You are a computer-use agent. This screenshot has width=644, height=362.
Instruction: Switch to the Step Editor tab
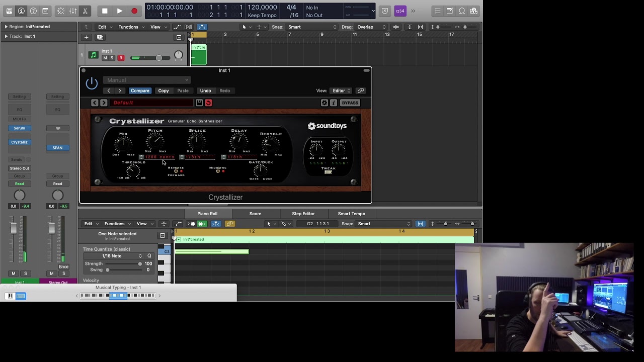pos(303,214)
